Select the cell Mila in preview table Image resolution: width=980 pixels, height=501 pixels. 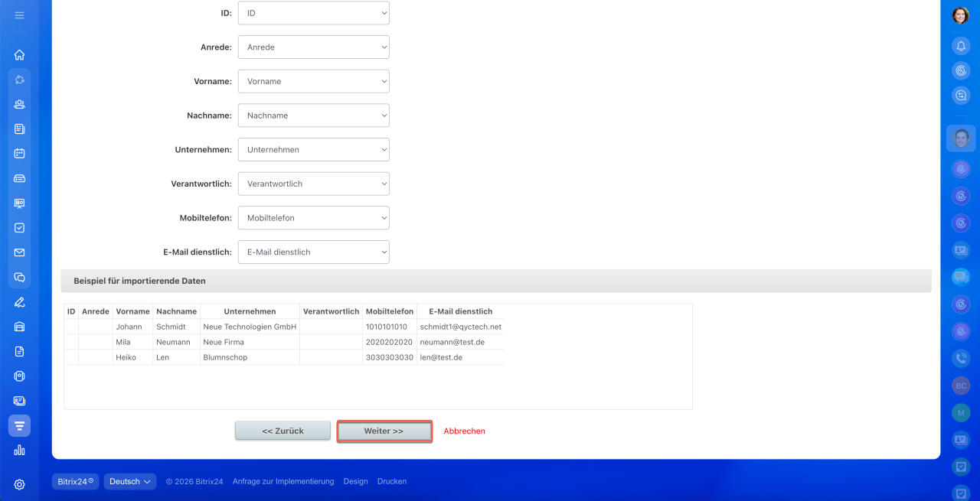click(x=132, y=342)
